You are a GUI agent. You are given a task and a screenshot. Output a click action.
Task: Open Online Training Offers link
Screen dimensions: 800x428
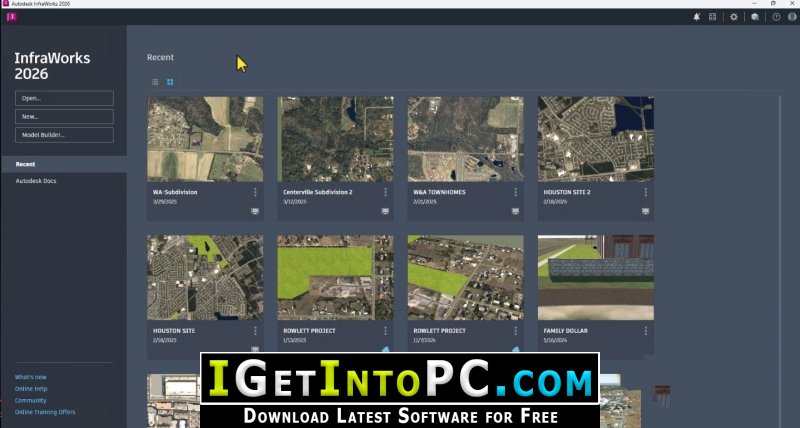pyautogui.click(x=45, y=412)
